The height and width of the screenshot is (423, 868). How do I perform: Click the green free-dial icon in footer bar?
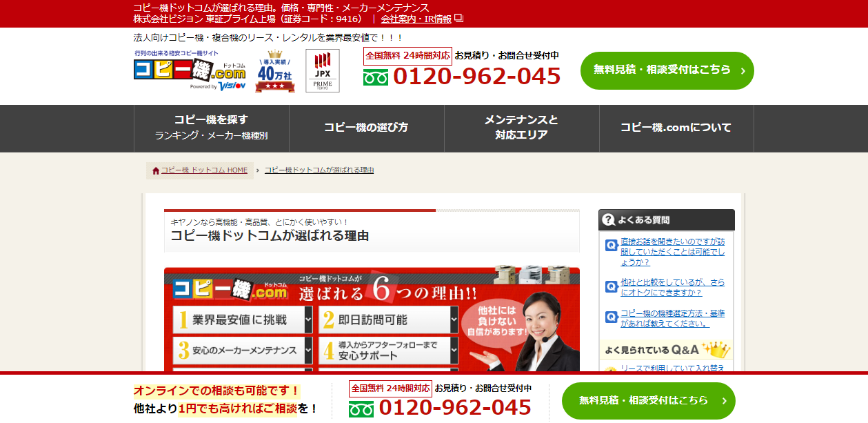pyautogui.click(x=361, y=408)
